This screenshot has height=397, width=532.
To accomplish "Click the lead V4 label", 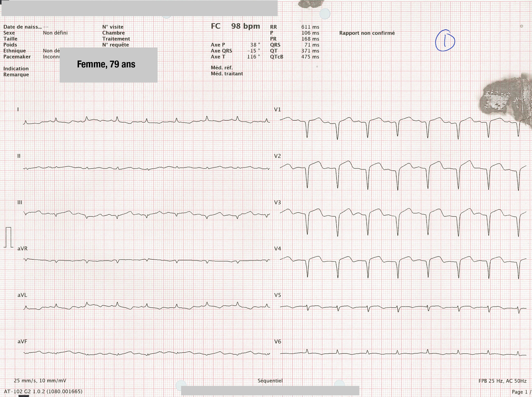I will point(278,248).
